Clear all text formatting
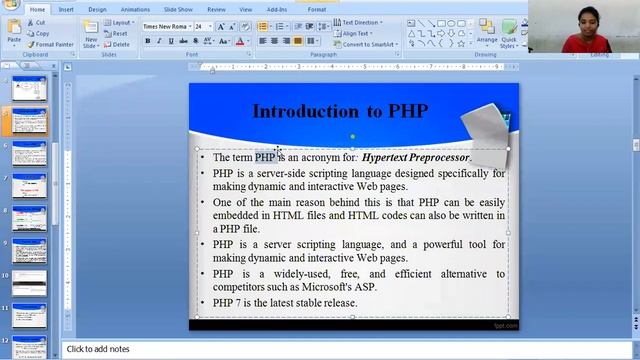Screen dimensions: 640x360 click(245, 27)
